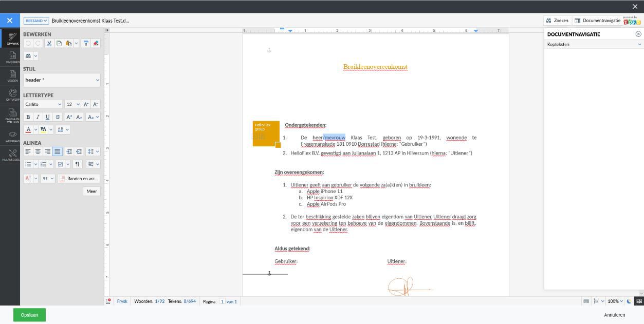Toggle show paragraph marks (pilcrow)
The height and width of the screenshot is (324, 644).
(78, 164)
